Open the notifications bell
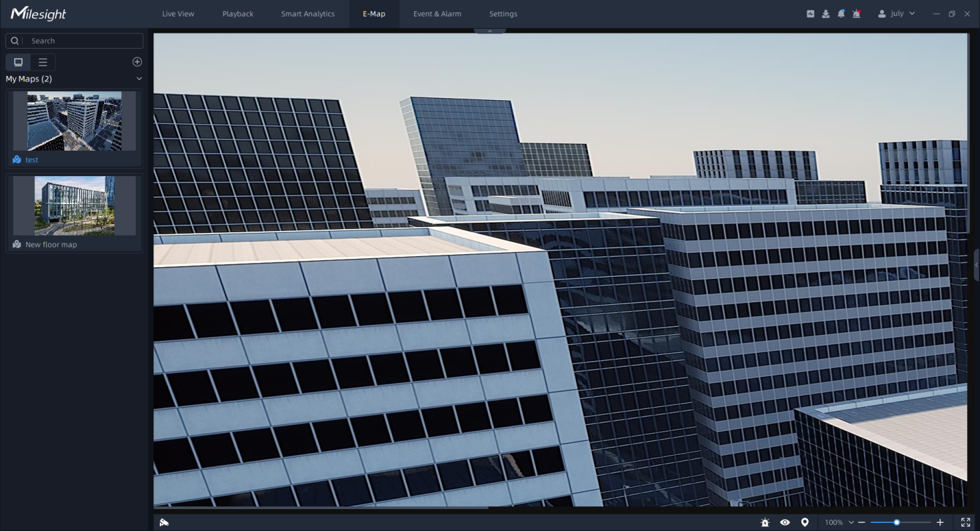This screenshot has height=531, width=980. tap(841, 14)
